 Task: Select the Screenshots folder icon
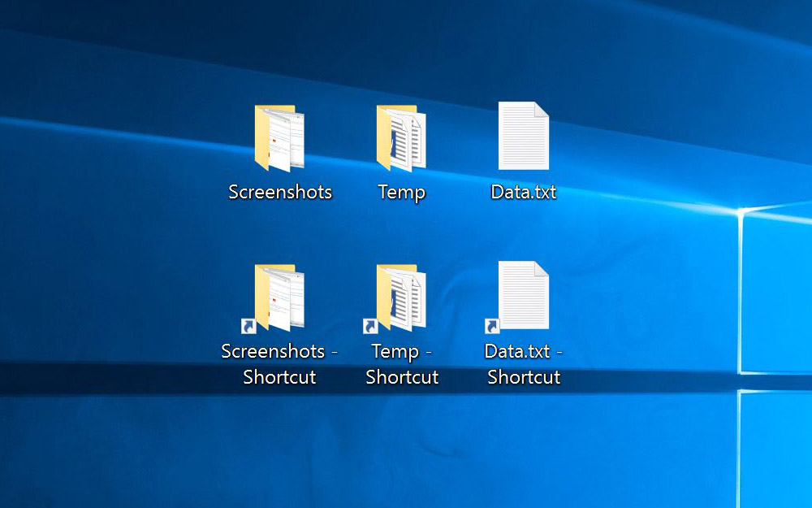point(279,138)
